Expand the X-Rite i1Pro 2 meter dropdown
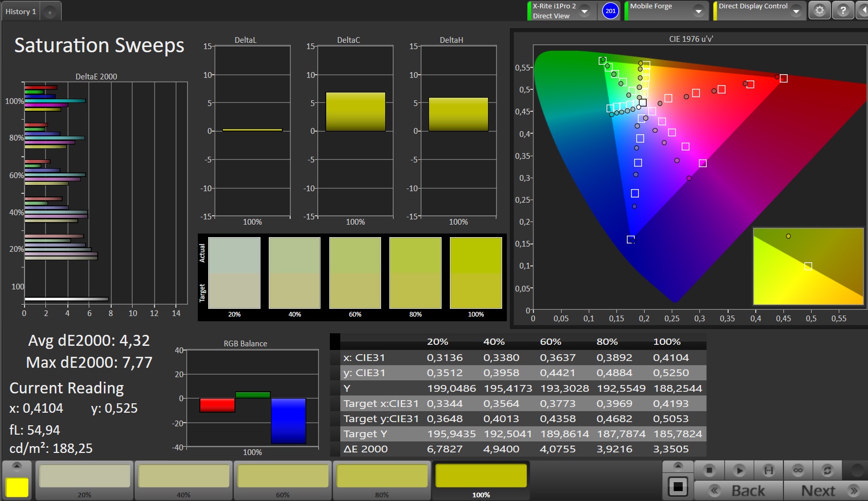The width and height of the screenshot is (868, 501). 585,11
